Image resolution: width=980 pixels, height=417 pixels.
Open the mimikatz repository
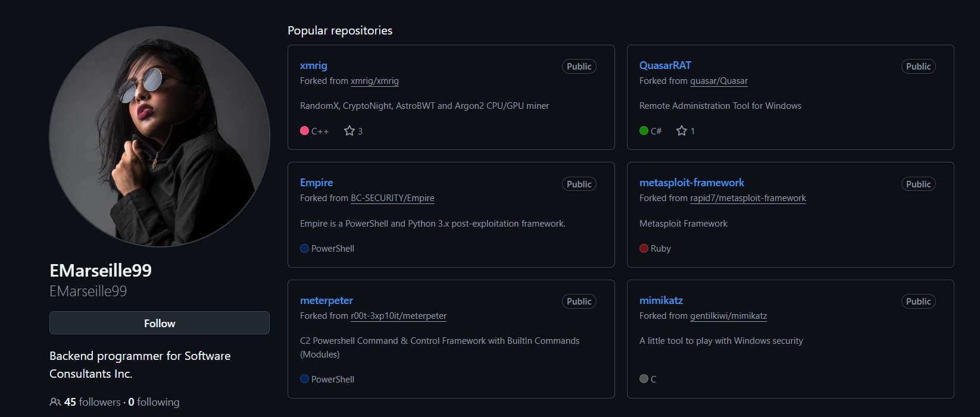click(661, 300)
